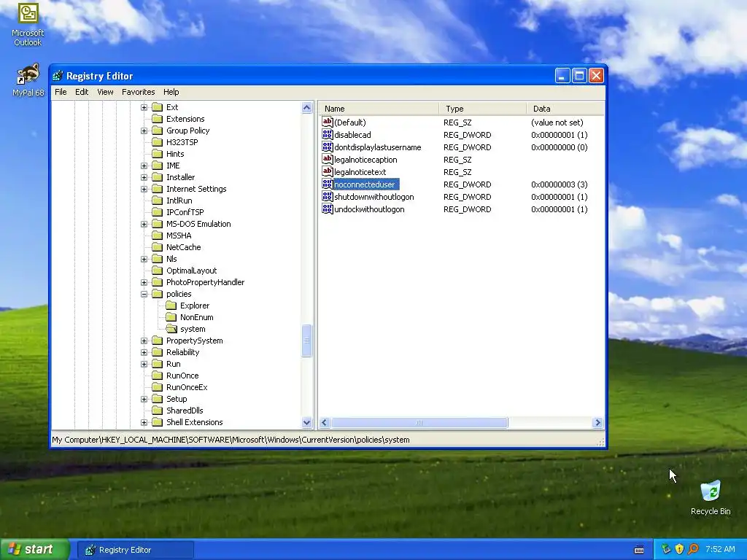Expand the PropertySystem key
747x560 pixels.
click(144, 341)
